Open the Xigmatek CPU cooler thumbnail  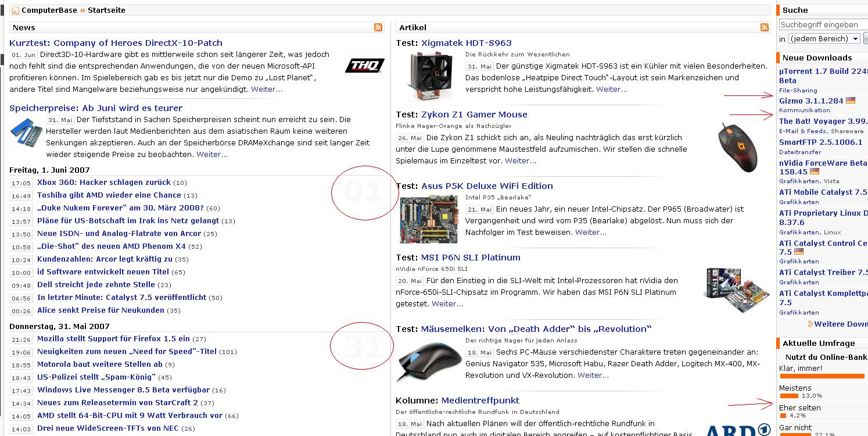click(x=429, y=74)
